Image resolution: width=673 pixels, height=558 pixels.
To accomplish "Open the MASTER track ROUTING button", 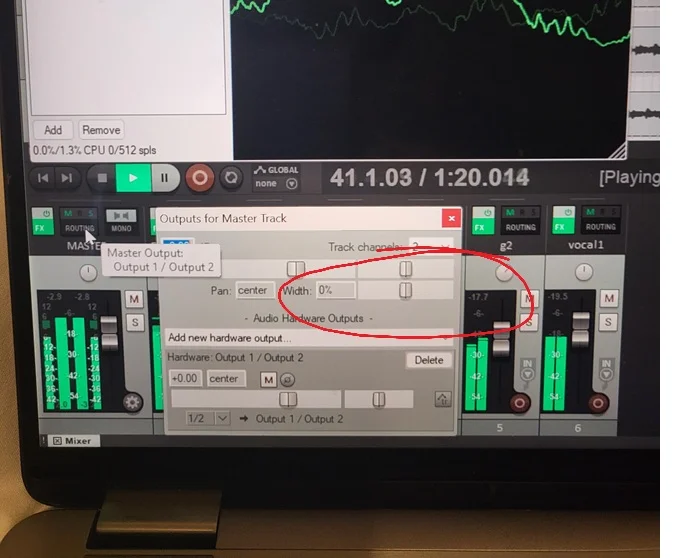I will (x=80, y=228).
